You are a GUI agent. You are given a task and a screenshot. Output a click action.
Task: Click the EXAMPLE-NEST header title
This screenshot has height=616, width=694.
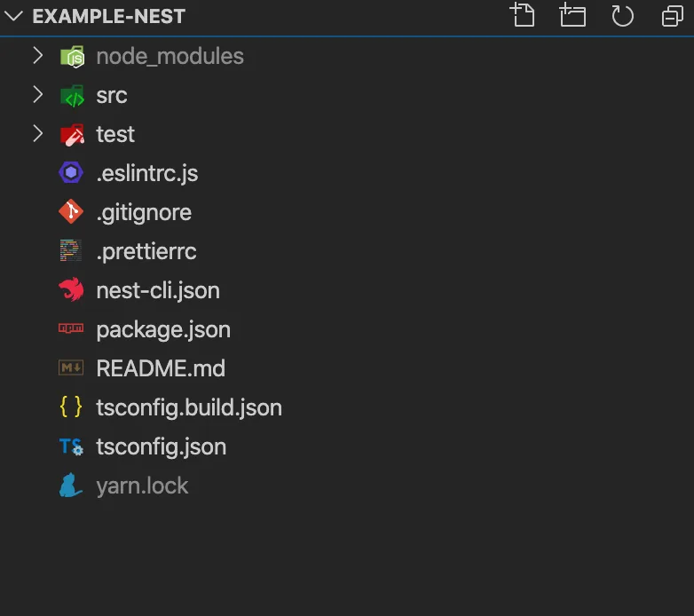click(109, 16)
